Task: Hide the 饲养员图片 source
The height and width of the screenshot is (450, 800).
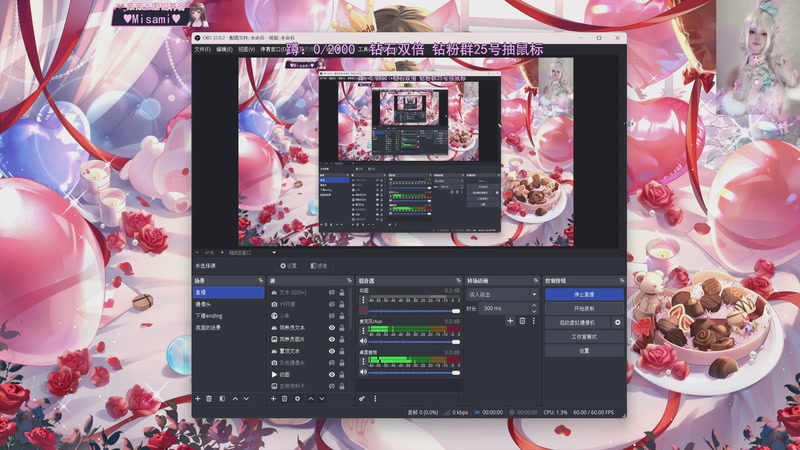Action: [332, 339]
